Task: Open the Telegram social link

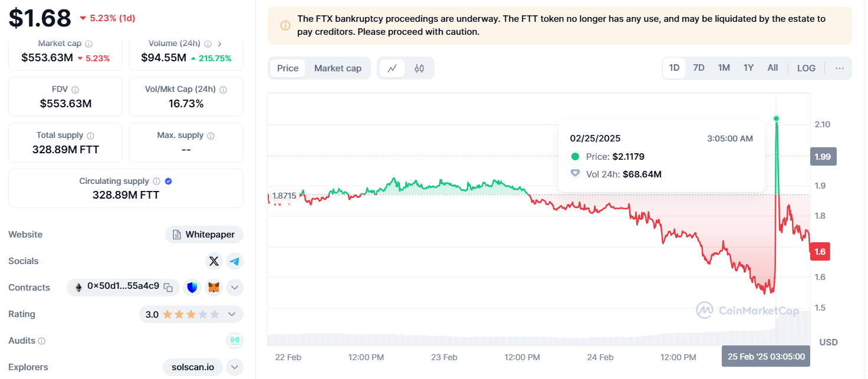Action: click(235, 261)
